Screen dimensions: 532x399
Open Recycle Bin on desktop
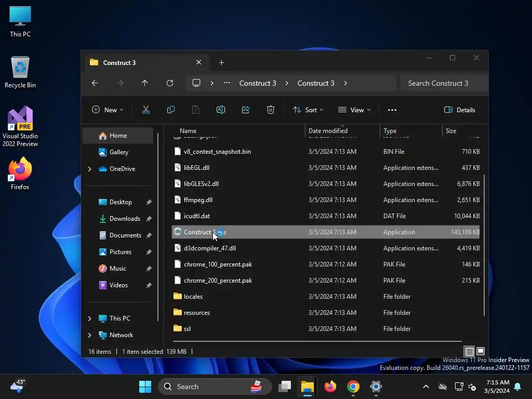point(20,72)
